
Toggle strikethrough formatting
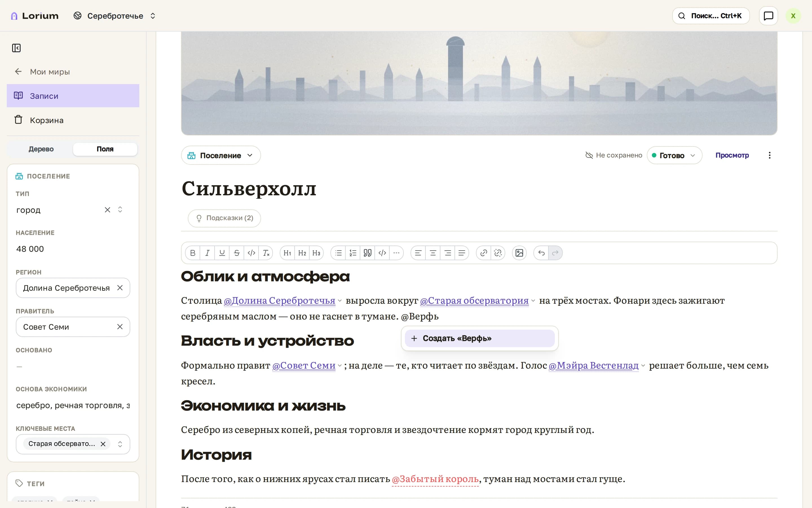pos(237,253)
